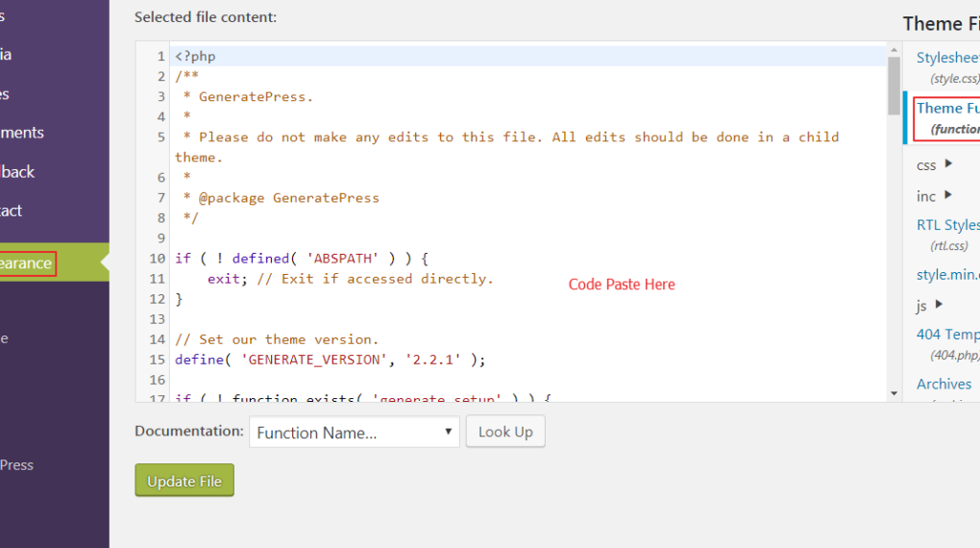Open the style.min.css file

pyautogui.click(x=947, y=275)
